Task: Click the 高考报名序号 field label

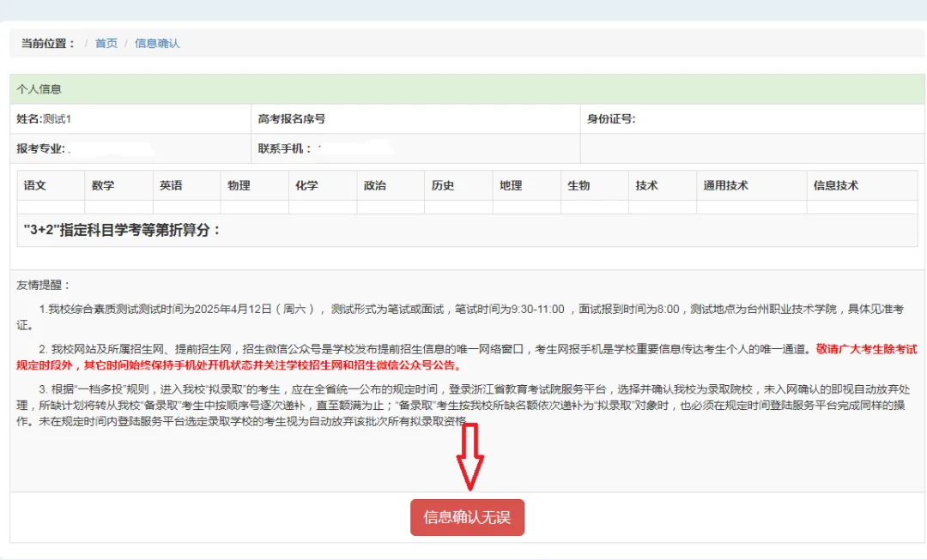Action: 292,119
